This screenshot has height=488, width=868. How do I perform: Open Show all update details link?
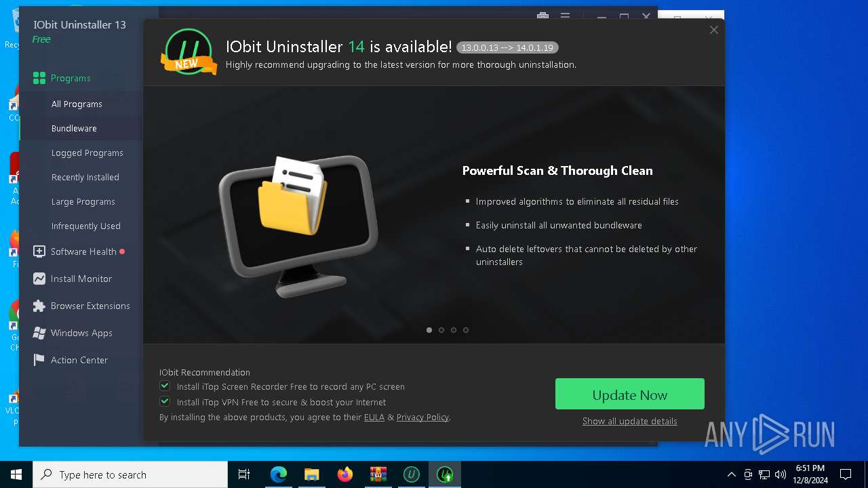pos(630,421)
